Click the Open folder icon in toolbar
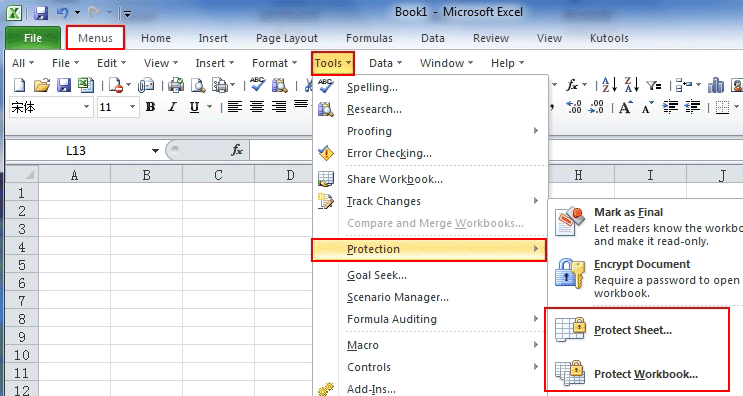The image size is (743, 396). tap(42, 86)
